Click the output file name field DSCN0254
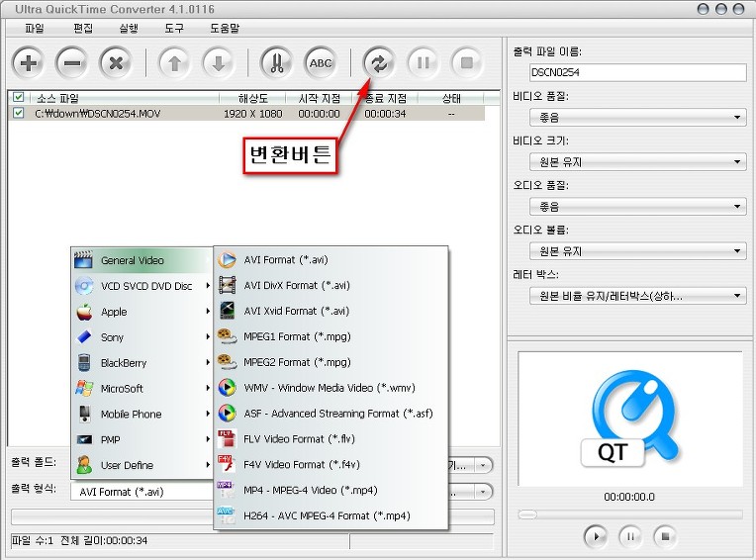Screen dimensions: 756x560 click(x=637, y=72)
